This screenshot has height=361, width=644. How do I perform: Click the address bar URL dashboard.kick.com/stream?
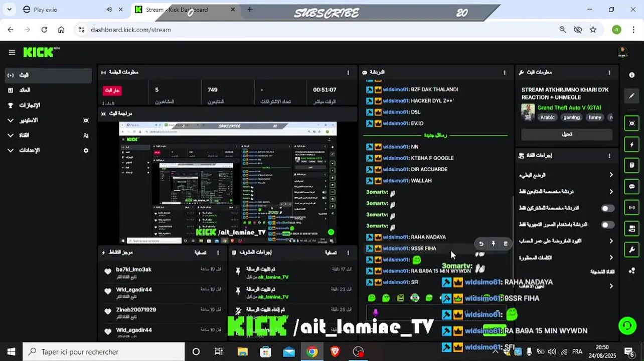(131, 30)
